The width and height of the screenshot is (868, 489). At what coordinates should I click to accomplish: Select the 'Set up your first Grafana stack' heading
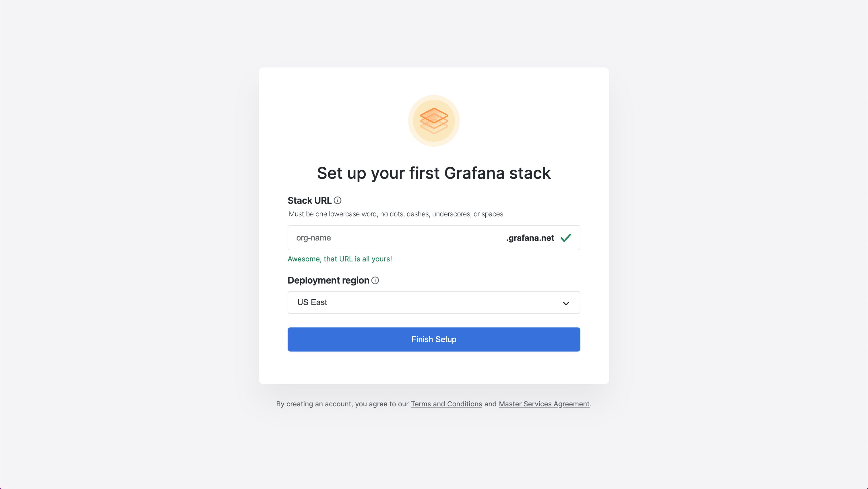(434, 173)
